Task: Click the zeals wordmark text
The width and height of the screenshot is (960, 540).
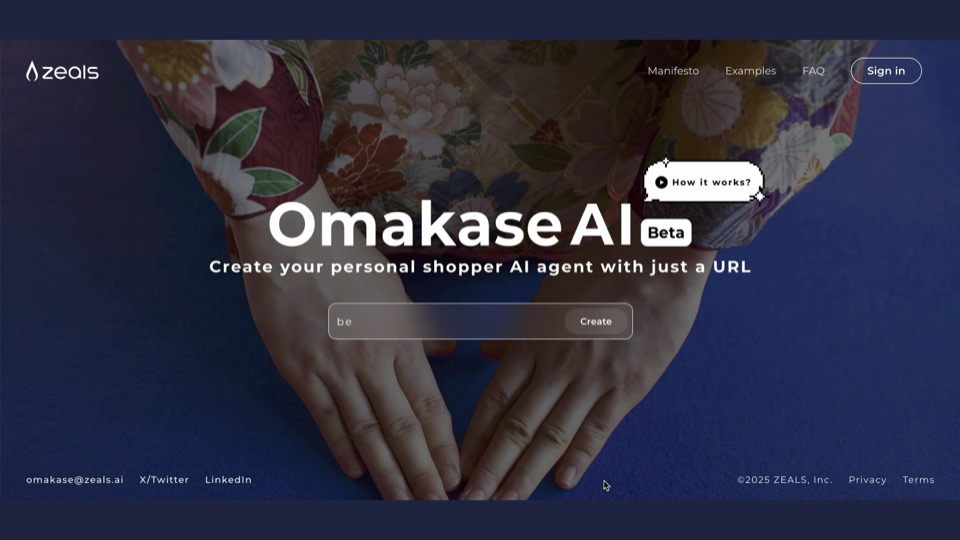Action: [70, 72]
